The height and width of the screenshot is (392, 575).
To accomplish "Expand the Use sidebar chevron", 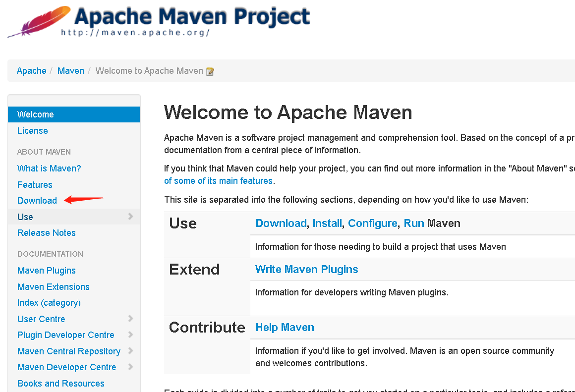I will [x=130, y=217].
